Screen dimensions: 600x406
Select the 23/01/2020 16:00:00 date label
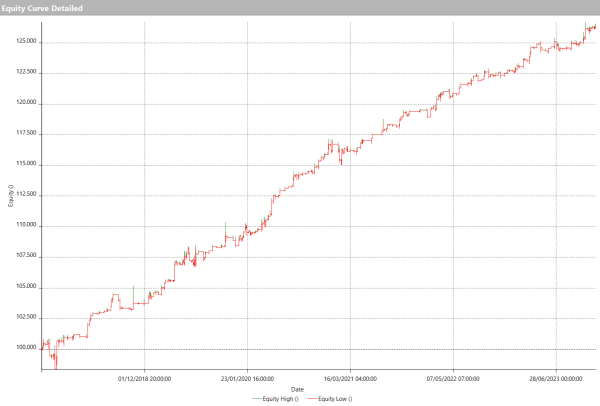(x=247, y=379)
